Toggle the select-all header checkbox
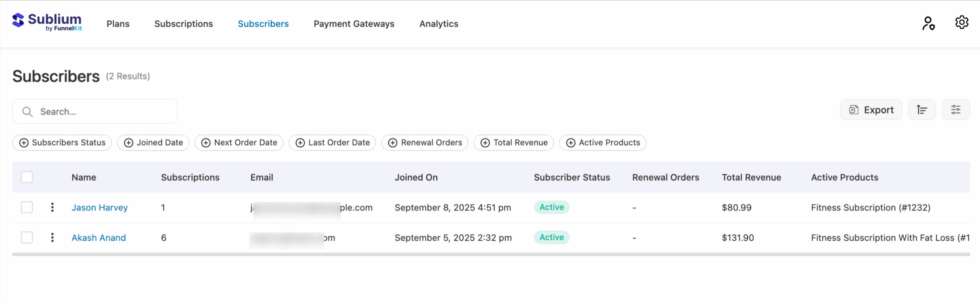 click(x=27, y=177)
